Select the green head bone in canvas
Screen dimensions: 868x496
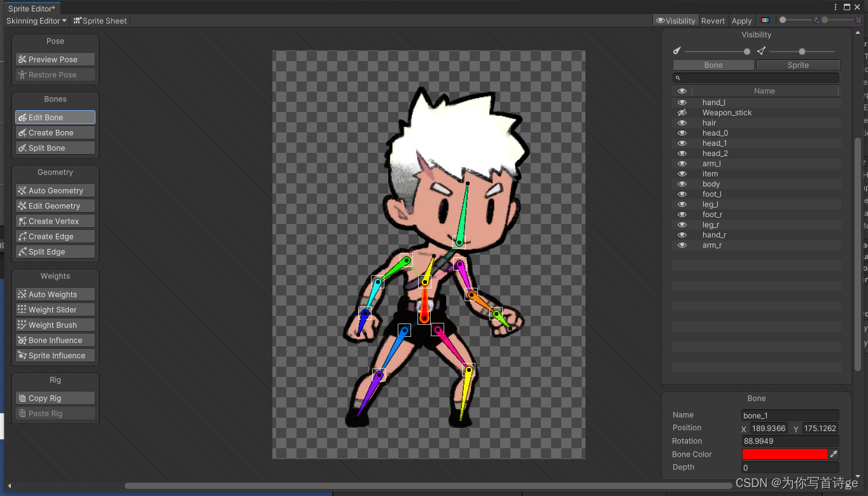pos(463,213)
